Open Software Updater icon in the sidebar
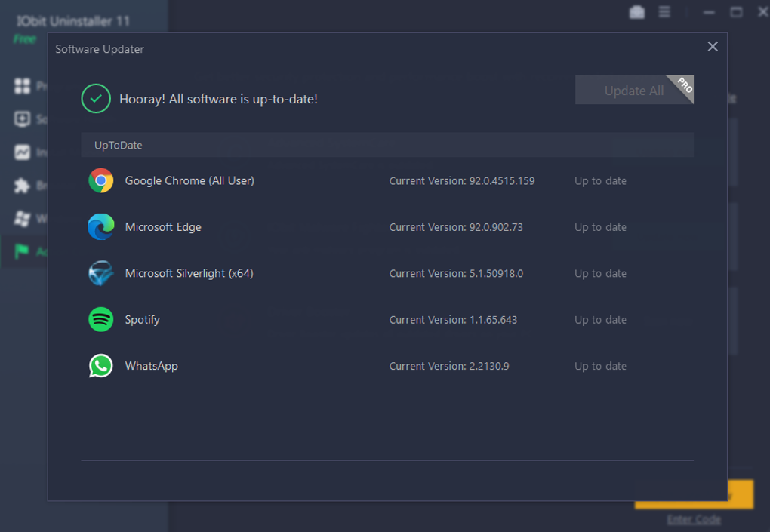770x532 pixels. tap(22, 118)
